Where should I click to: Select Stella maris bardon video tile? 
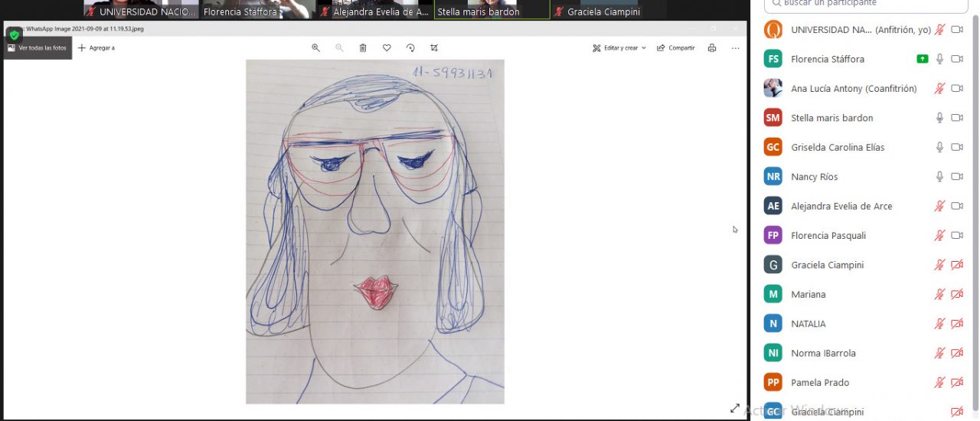pos(492,9)
